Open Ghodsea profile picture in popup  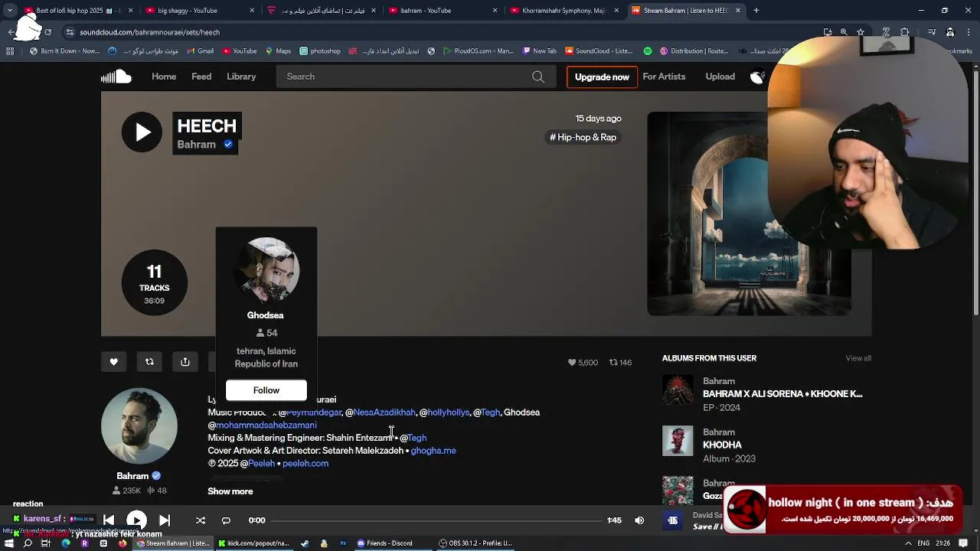click(266, 270)
